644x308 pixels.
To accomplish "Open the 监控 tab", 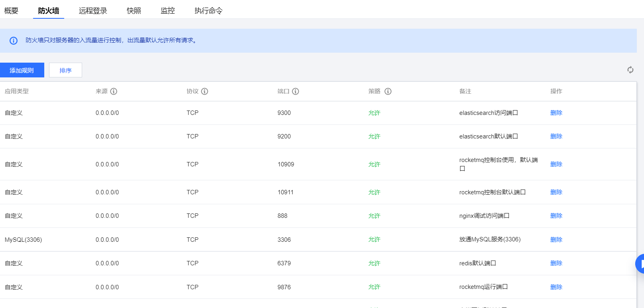I will (x=168, y=11).
